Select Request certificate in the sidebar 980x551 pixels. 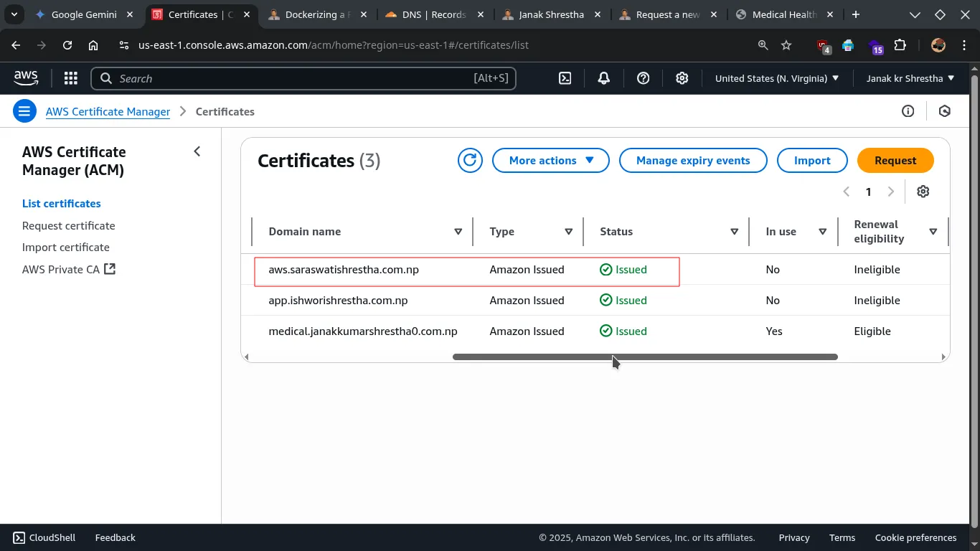tap(69, 225)
